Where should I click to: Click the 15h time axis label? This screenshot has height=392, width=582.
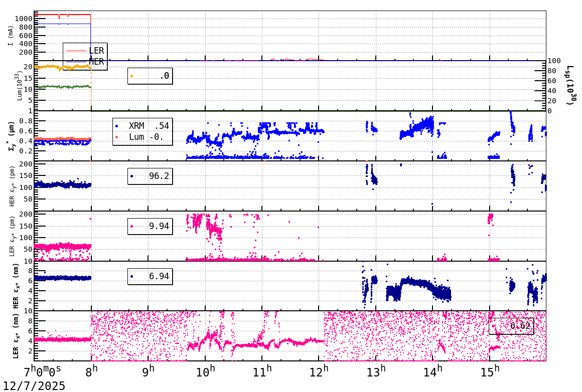point(489,370)
